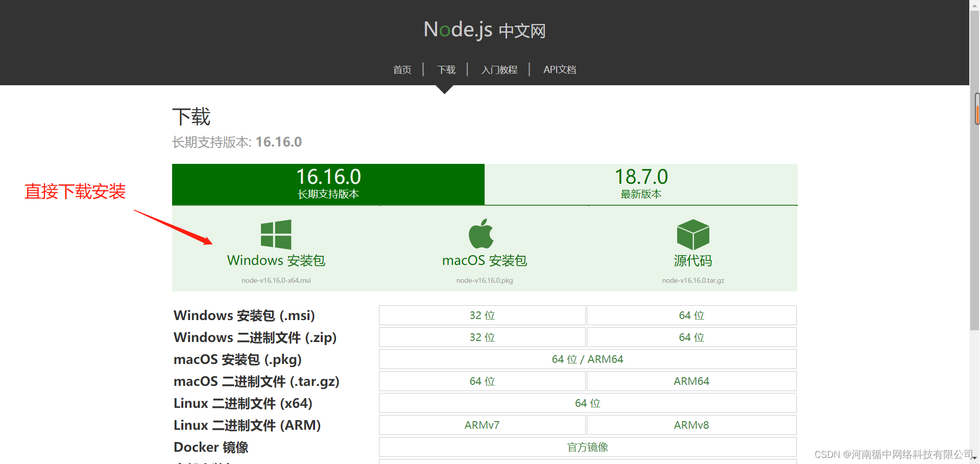980x464 pixels.
Task: Click the Linux 二进制文件 (ARM) label
Action: point(247,425)
